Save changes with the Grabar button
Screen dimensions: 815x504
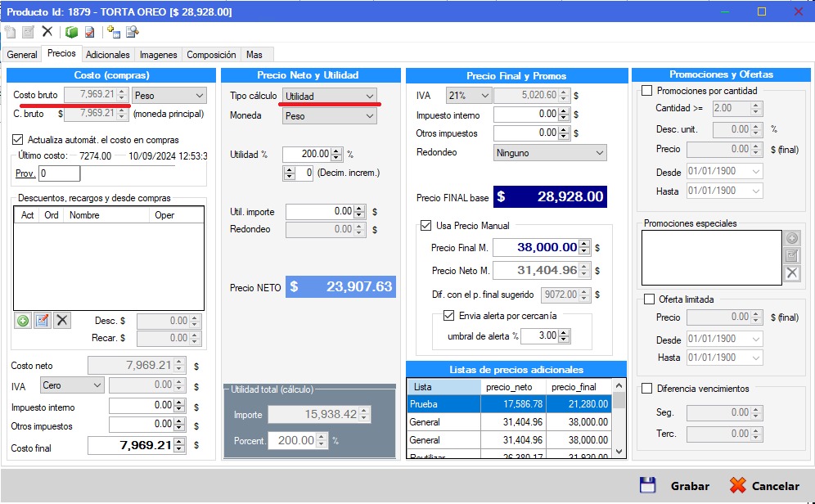click(675, 486)
